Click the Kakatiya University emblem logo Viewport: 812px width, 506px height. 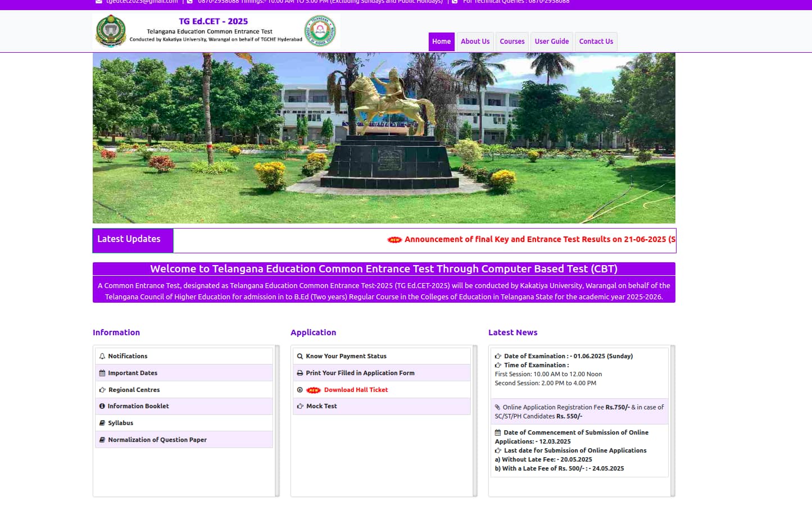click(111, 31)
